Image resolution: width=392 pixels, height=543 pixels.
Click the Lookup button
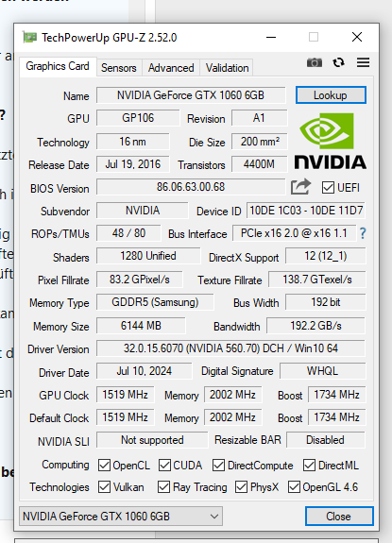331,95
